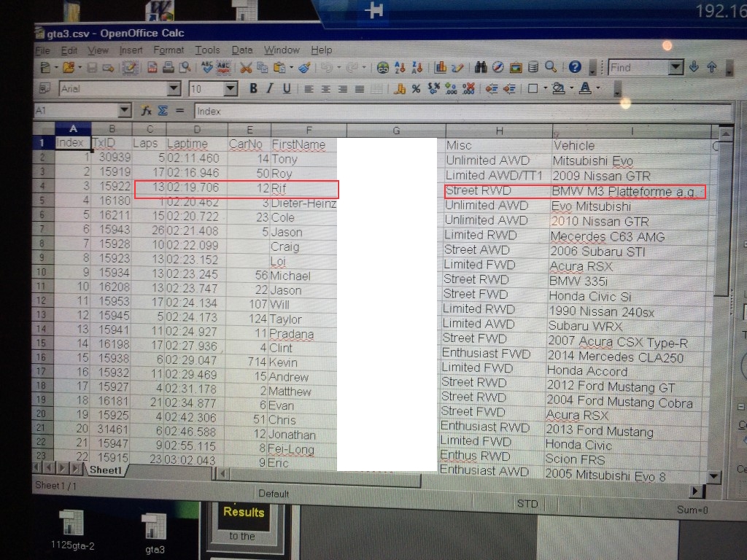The height and width of the screenshot is (560, 747).
Task: Open the gta3 desktop file icon
Action: pos(155,533)
